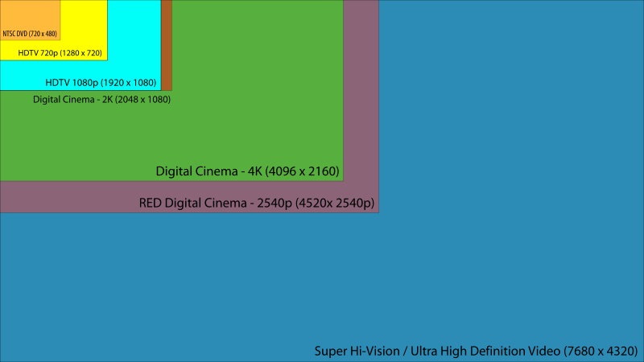
Task: Click the Digital Cinema - 4K (4096 x 2160) label
Action: (247, 171)
